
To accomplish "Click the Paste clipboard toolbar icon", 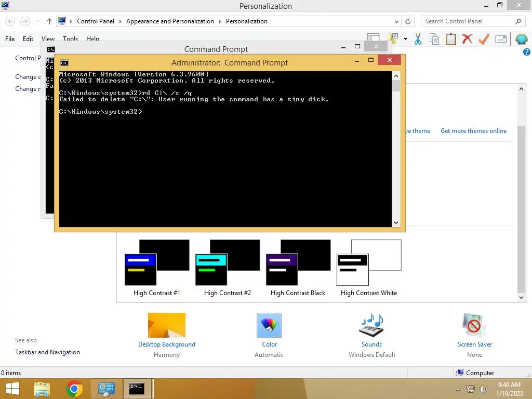I will pyautogui.click(x=450, y=39).
